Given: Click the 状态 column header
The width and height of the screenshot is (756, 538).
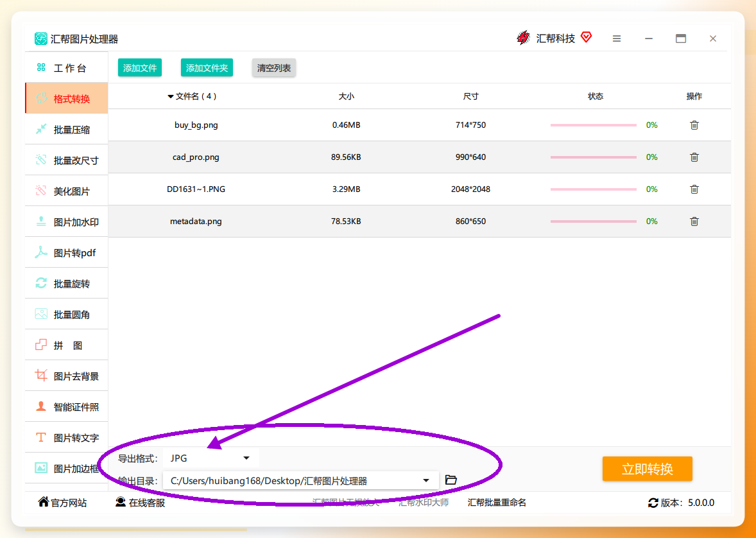Looking at the screenshot, I should 596,96.
